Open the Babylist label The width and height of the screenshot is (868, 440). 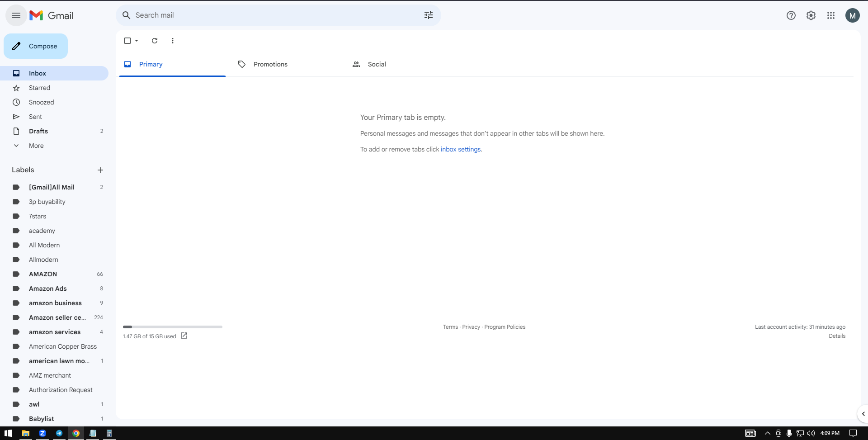(54, 419)
